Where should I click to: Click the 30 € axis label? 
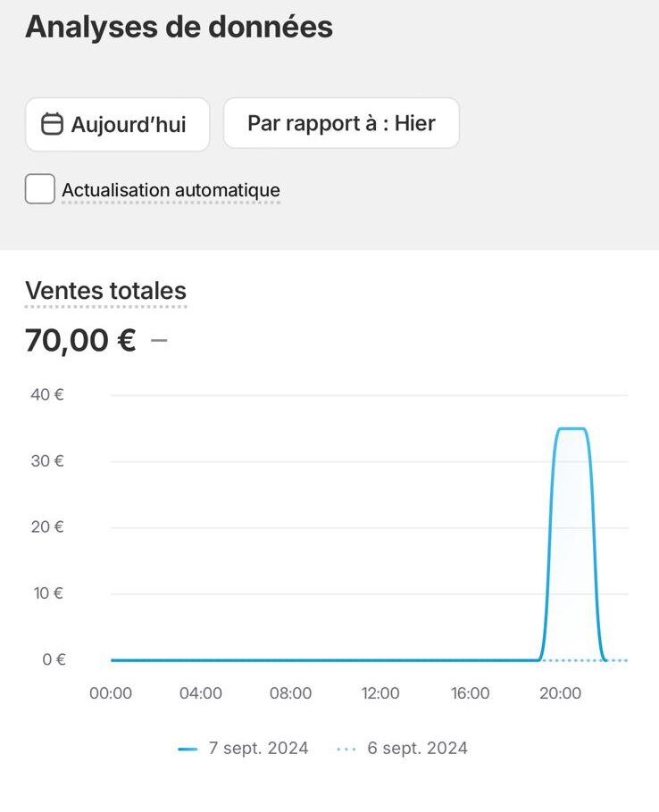pos(47,461)
